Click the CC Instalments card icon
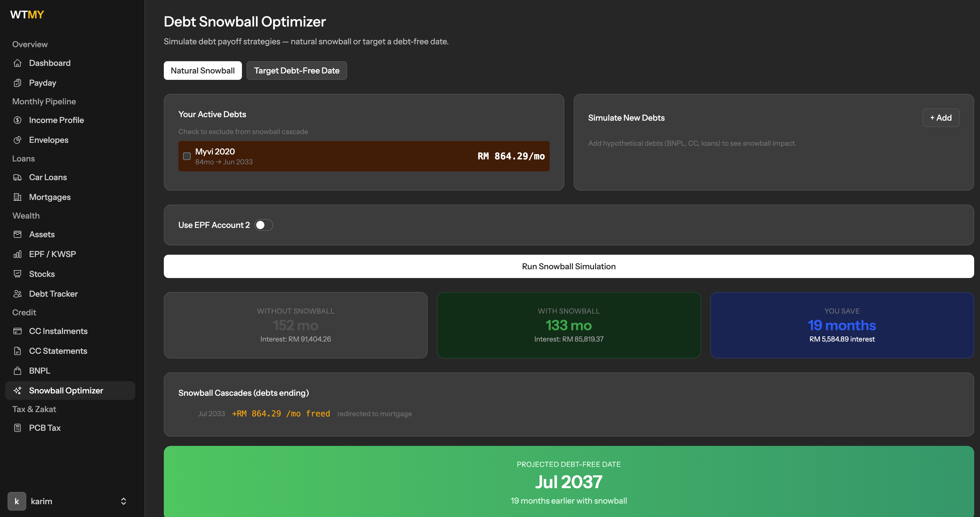Screen dimensions: 980x517 pos(17,331)
